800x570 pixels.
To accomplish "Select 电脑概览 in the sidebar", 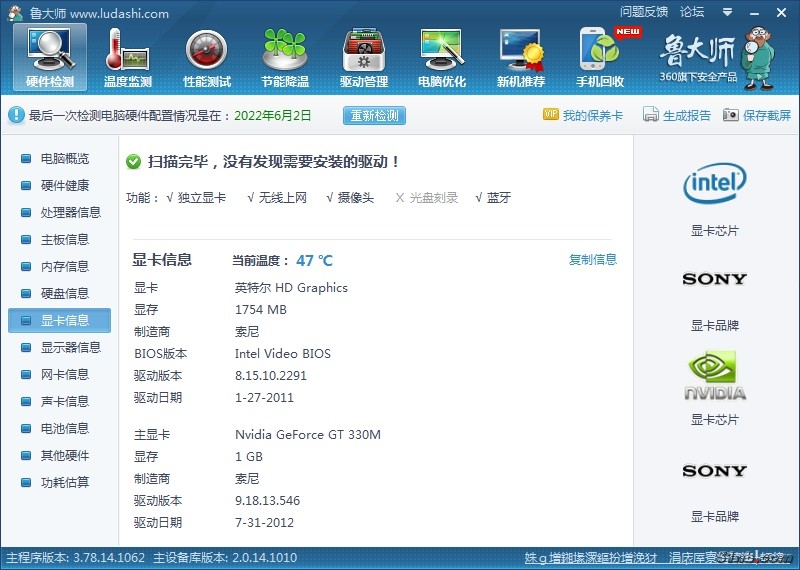I will (64, 159).
